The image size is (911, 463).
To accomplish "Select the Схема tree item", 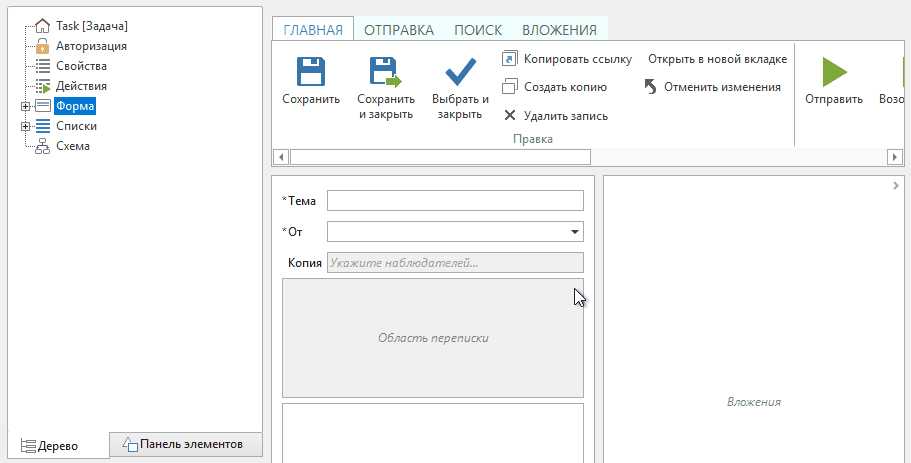I will (x=72, y=146).
